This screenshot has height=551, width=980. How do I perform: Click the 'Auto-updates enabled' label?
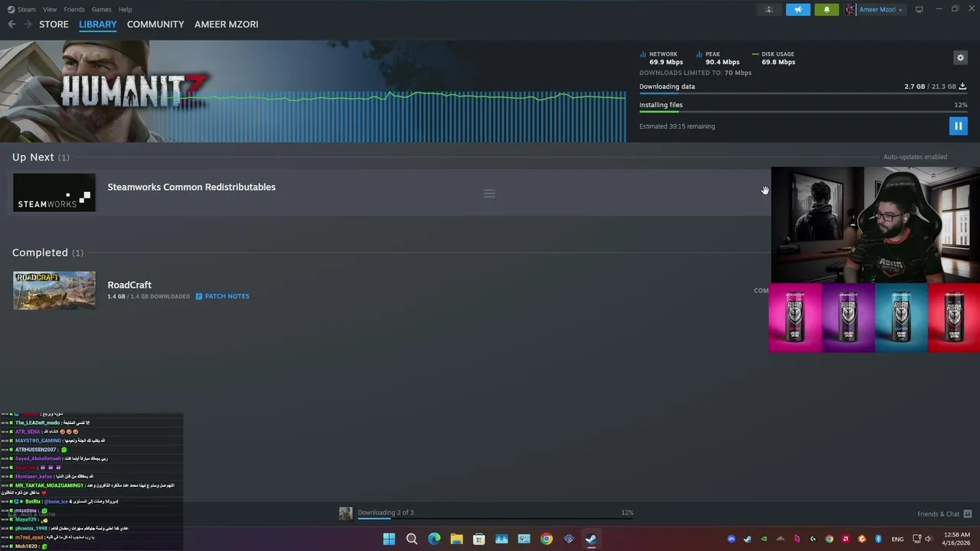[x=915, y=157]
